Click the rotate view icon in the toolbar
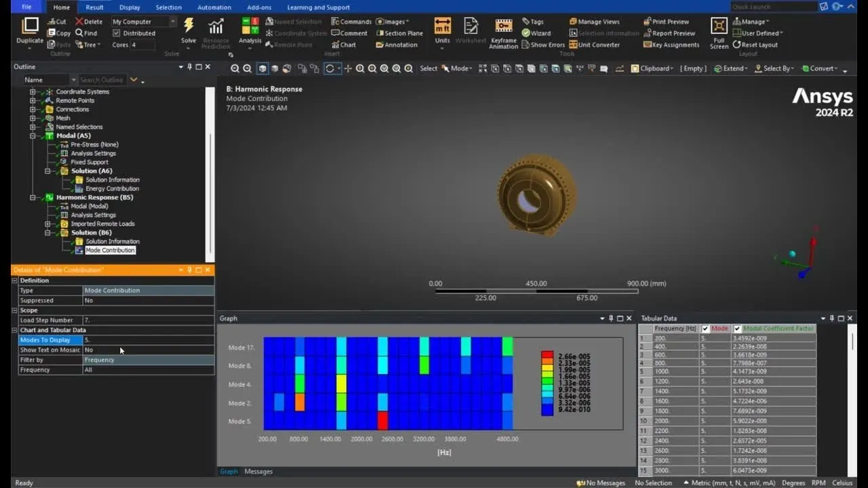Viewport: 868px width, 488px height. (330, 68)
